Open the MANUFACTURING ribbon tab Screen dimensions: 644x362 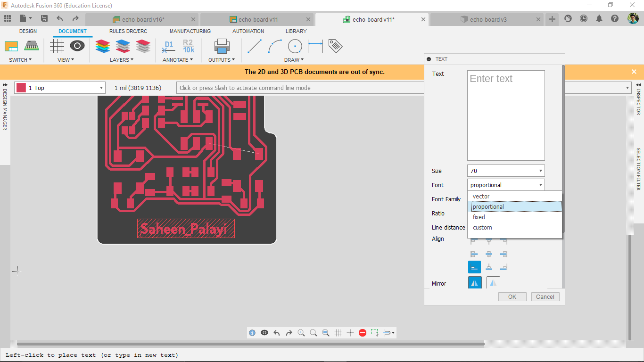pyautogui.click(x=190, y=31)
